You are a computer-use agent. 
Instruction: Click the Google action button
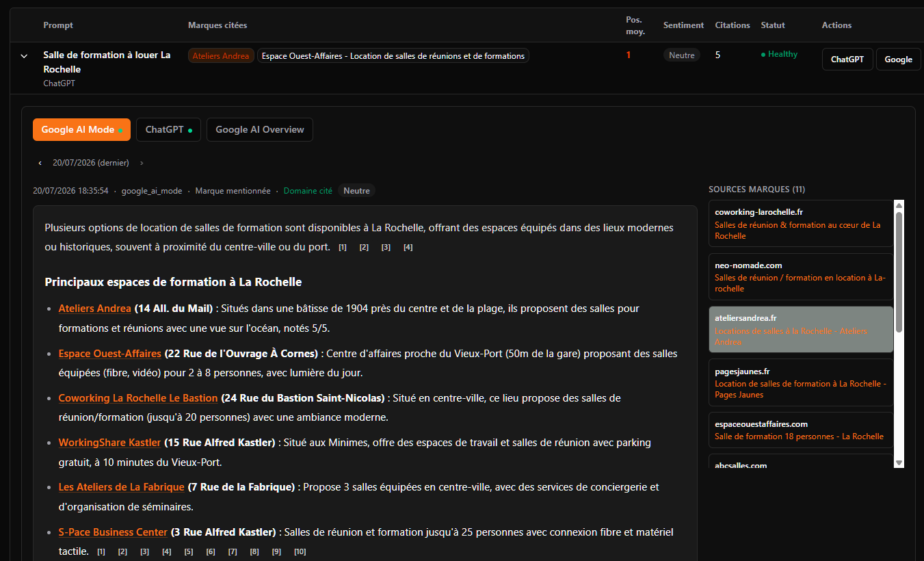(898, 60)
